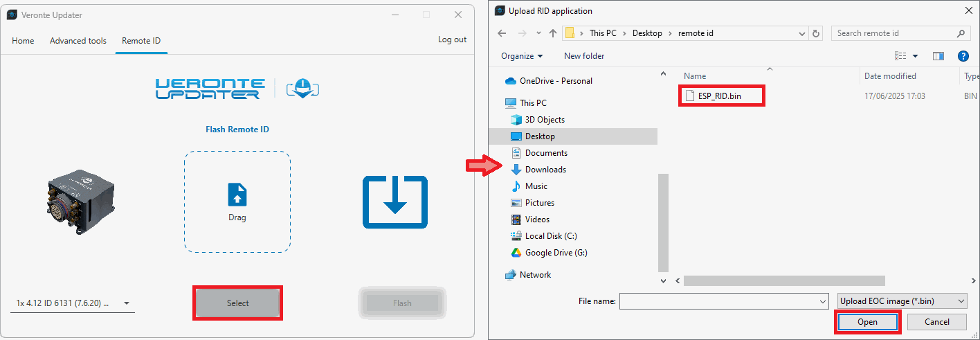Switch to the Home tab
Image resolution: width=980 pixels, height=340 pixels.
23,41
